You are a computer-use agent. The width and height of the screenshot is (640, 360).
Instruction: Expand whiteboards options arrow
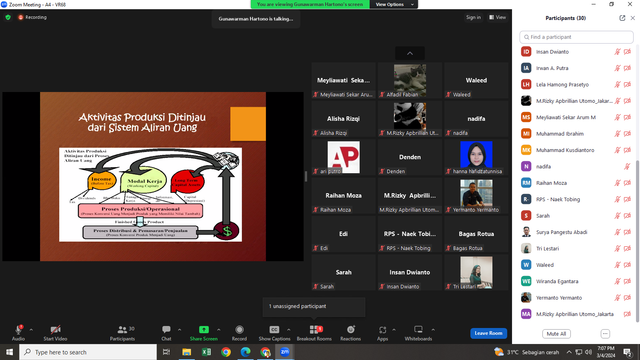pos(433,329)
